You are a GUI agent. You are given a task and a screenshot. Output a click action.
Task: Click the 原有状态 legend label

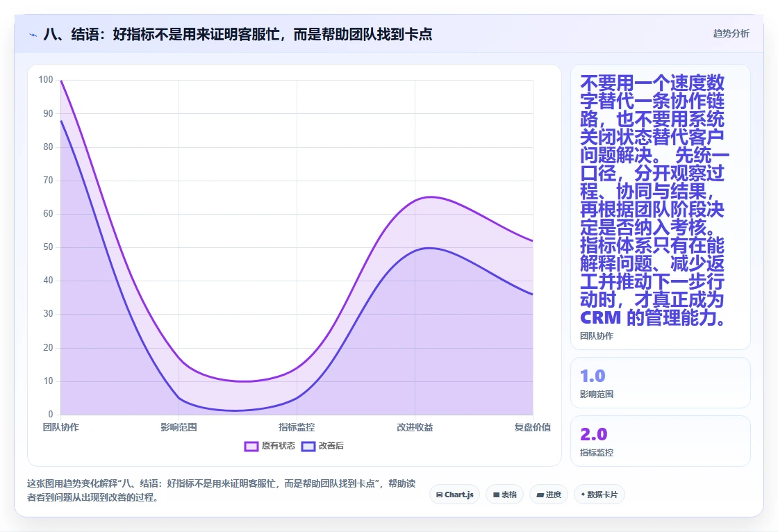279,446
